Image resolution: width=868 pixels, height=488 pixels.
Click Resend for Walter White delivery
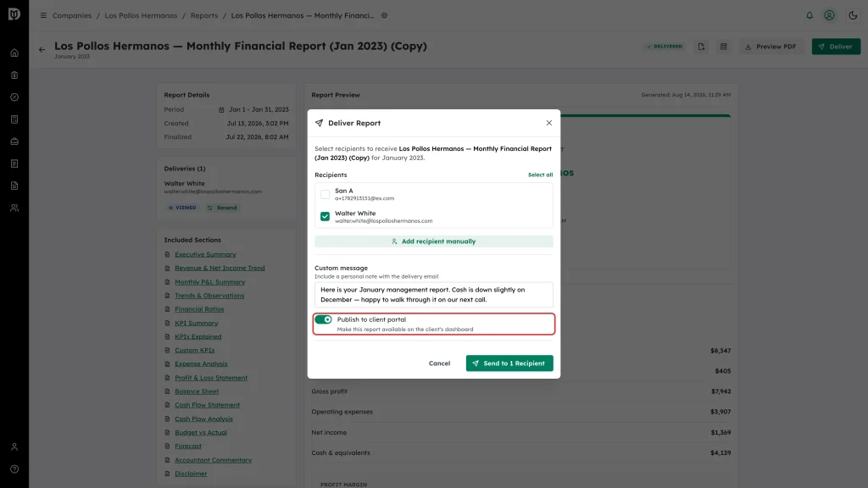pos(222,208)
